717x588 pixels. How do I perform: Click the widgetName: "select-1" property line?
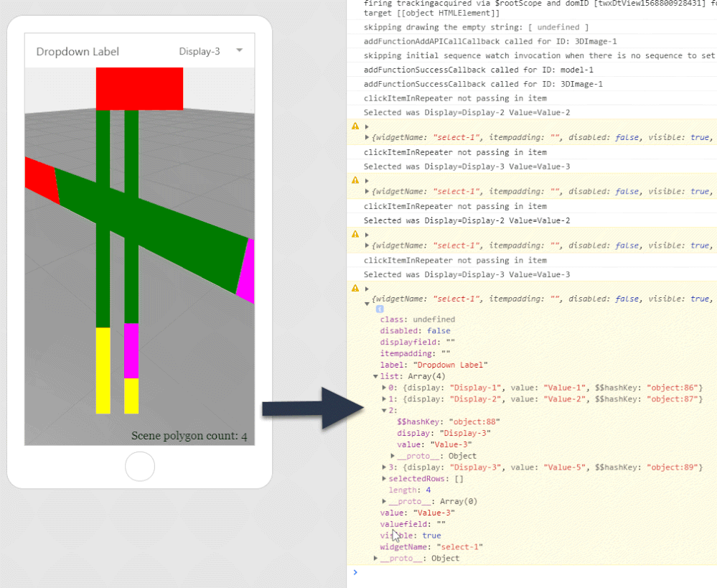431,547
